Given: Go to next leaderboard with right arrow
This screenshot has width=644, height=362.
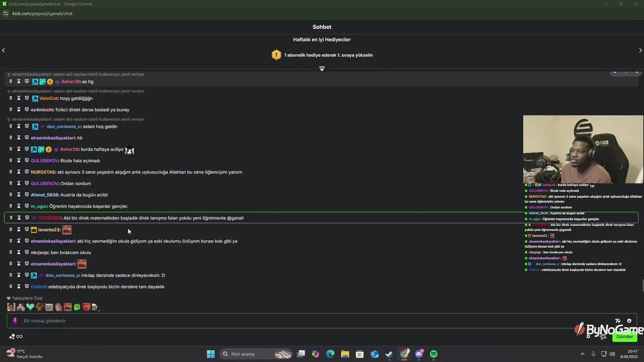Looking at the screenshot, I should click(640, 50).
